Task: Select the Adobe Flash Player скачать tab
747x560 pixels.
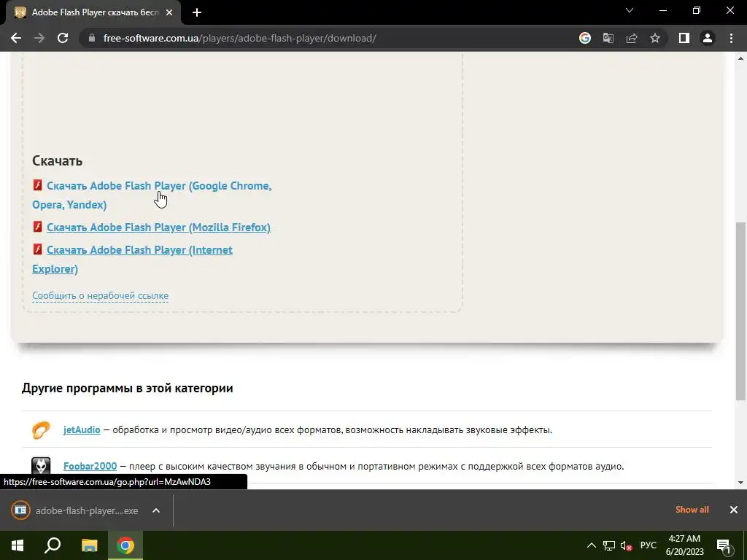Action: [x=93, y=12]
